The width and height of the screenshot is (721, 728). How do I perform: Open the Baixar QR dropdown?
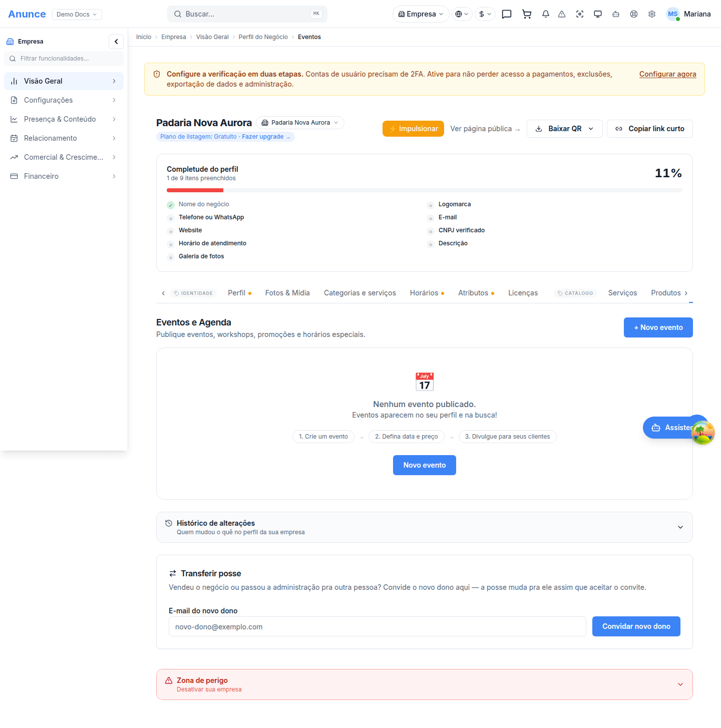click(565, 129)
